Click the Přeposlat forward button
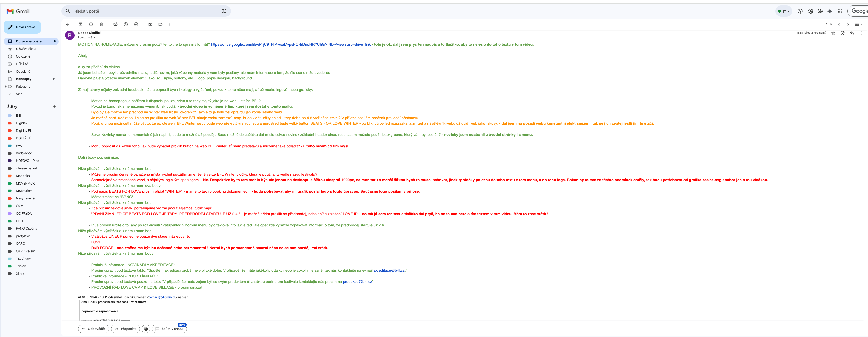This screenshot has width=868, height=337. (x=125, y=329)
